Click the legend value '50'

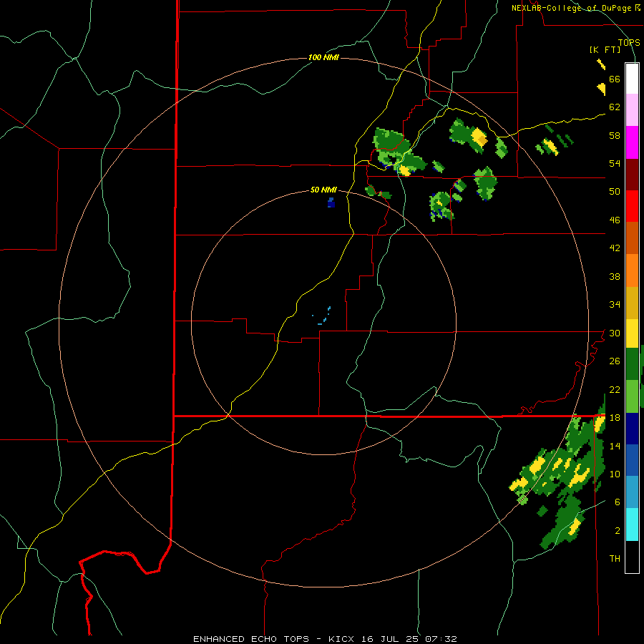click(615, 191)
